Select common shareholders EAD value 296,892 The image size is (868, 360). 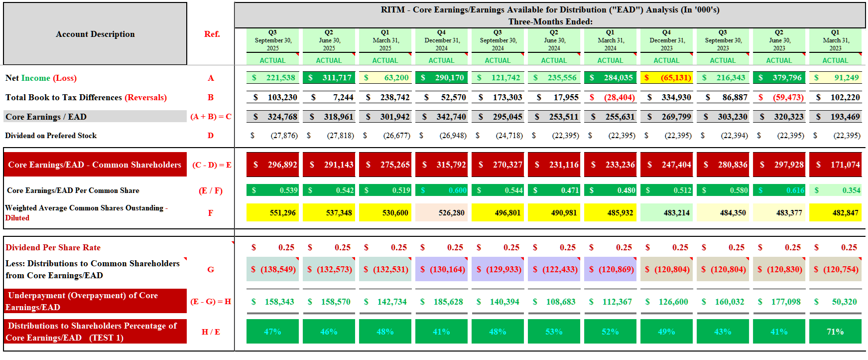click(x=272, y=165)
